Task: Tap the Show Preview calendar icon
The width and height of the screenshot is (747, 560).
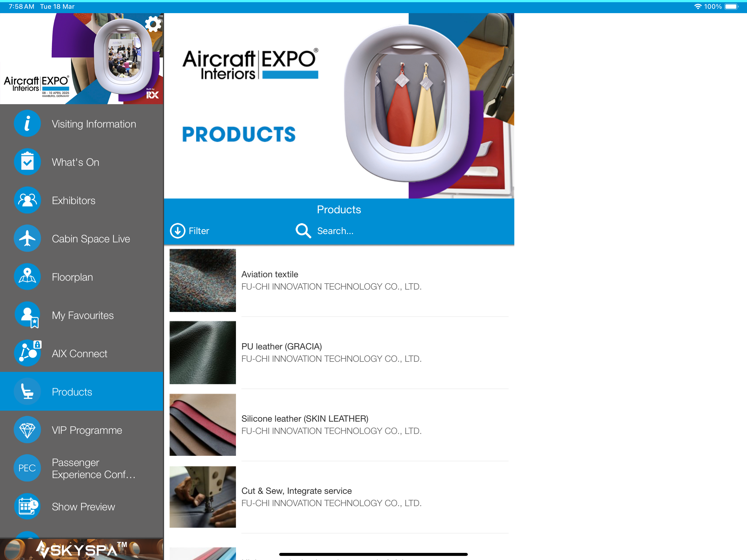Action: tap(27, 506)
